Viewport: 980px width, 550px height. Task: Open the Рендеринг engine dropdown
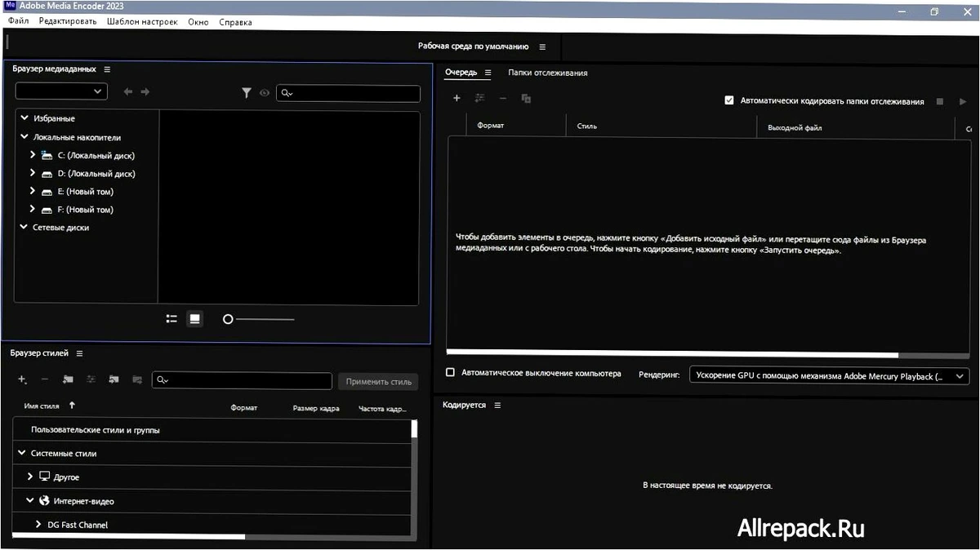click(x=829, y=376)
